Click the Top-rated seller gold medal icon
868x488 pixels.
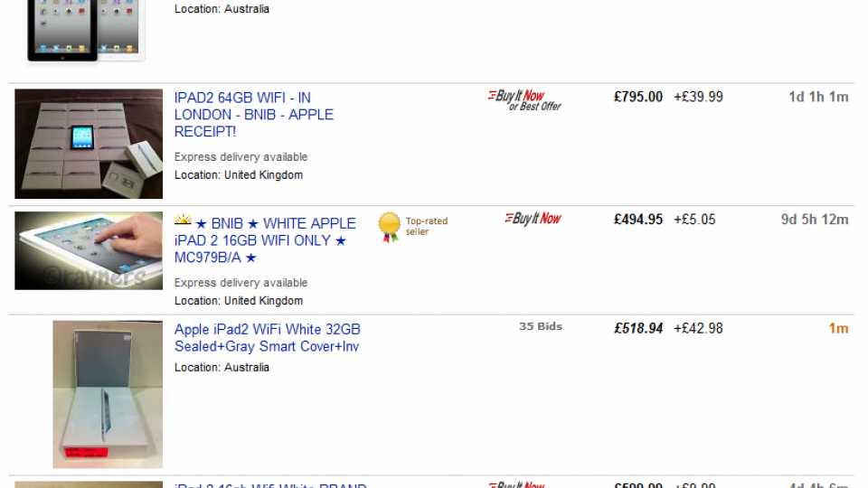point(389,227)
